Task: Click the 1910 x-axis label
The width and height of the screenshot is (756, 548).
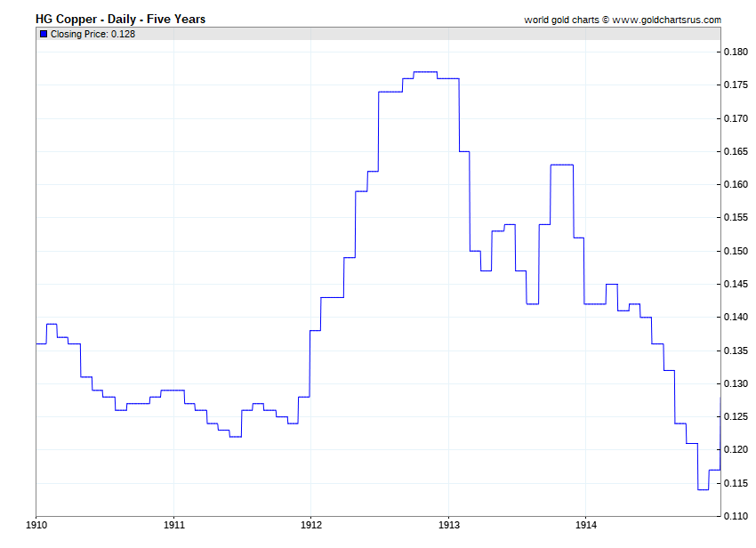Action: 36,525
